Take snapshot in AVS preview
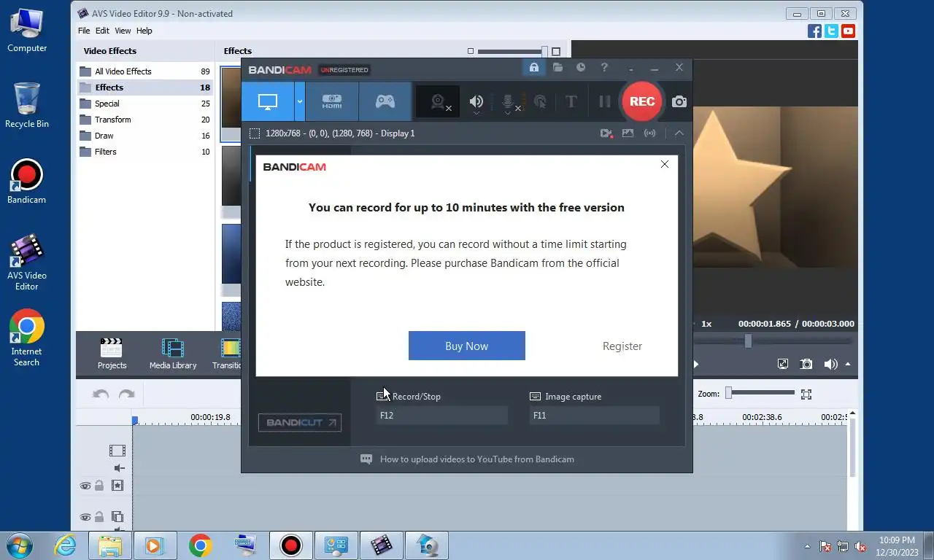Viewport: 934px width, 560px height. point(806,364)
